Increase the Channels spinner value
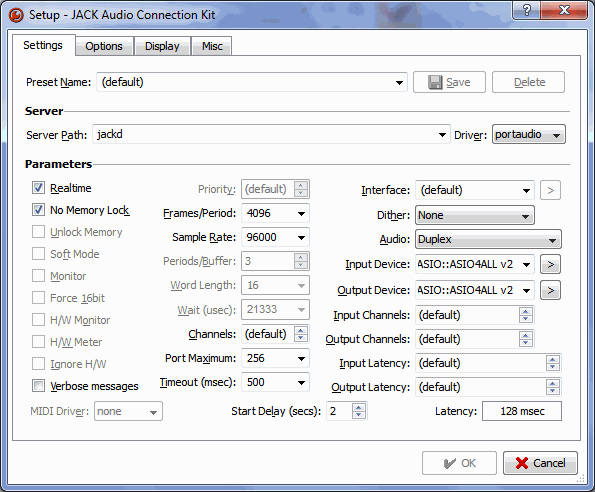This screenshot has height=492, width=595. (x=301, y=330)
